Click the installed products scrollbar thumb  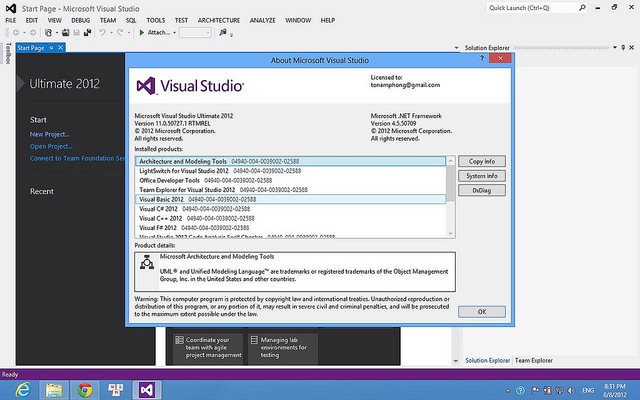(450, 184)
